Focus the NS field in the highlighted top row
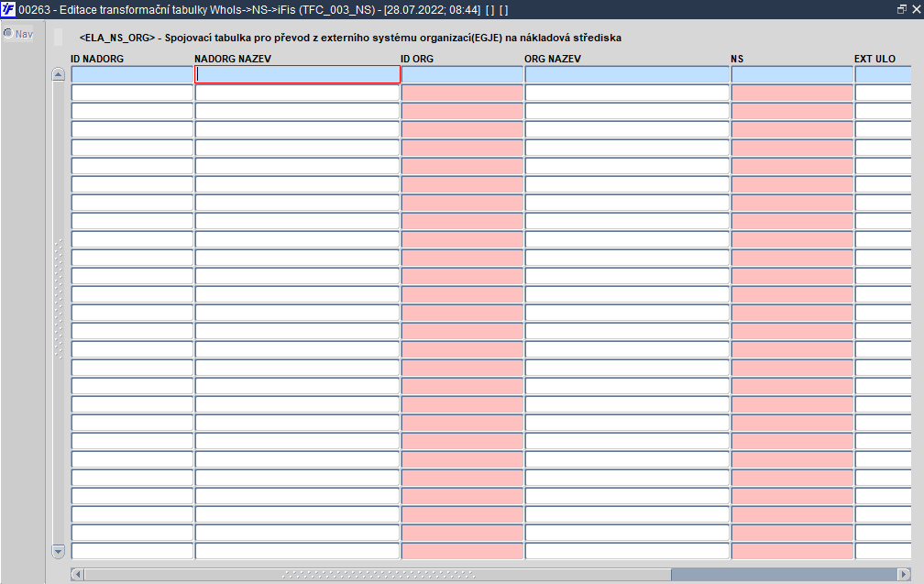924x584 pixels. [792, 74]
